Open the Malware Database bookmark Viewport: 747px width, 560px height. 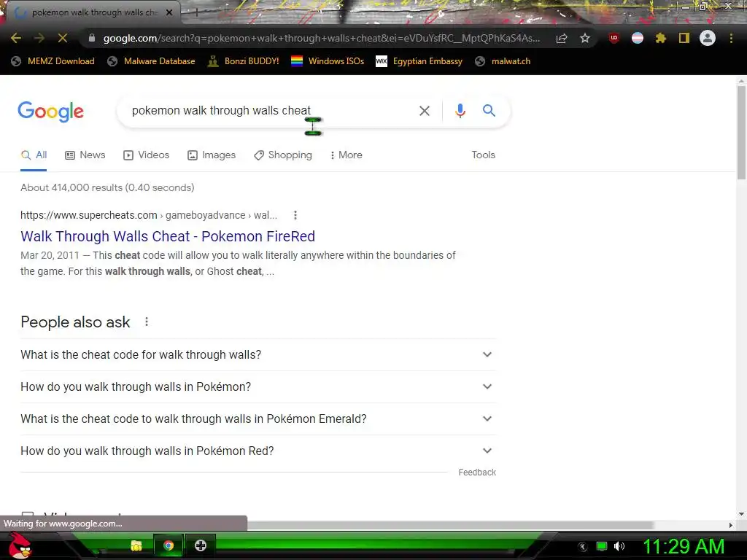point(152,61)
